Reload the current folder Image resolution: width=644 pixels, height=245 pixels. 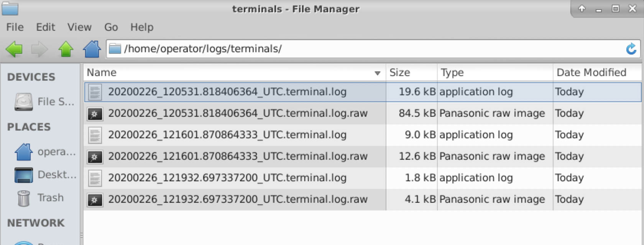[631, 49]
